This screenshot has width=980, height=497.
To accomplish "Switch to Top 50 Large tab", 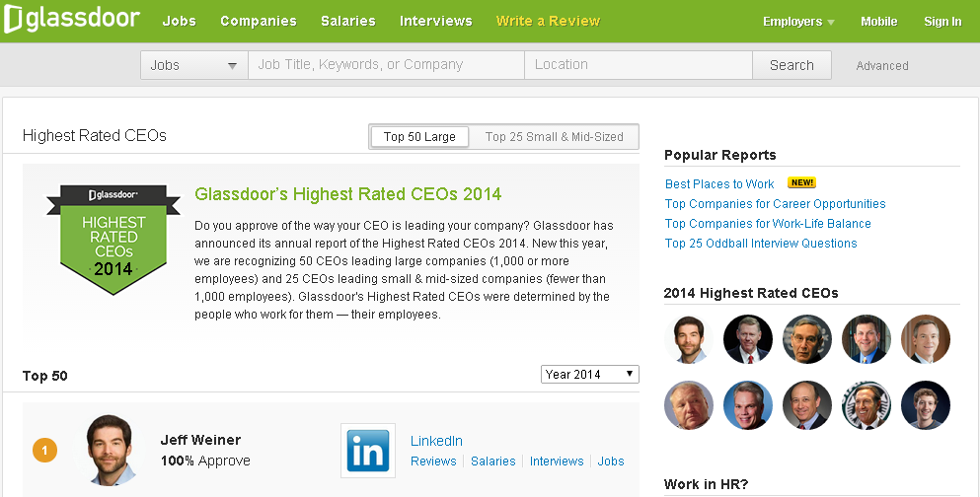I will [419, 137].
